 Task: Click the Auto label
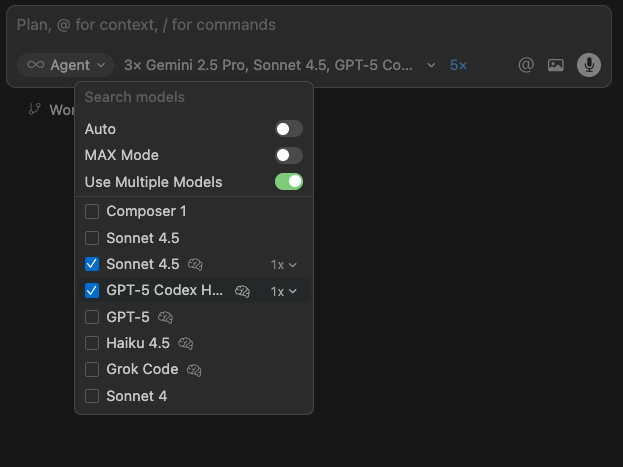(100, 129)
